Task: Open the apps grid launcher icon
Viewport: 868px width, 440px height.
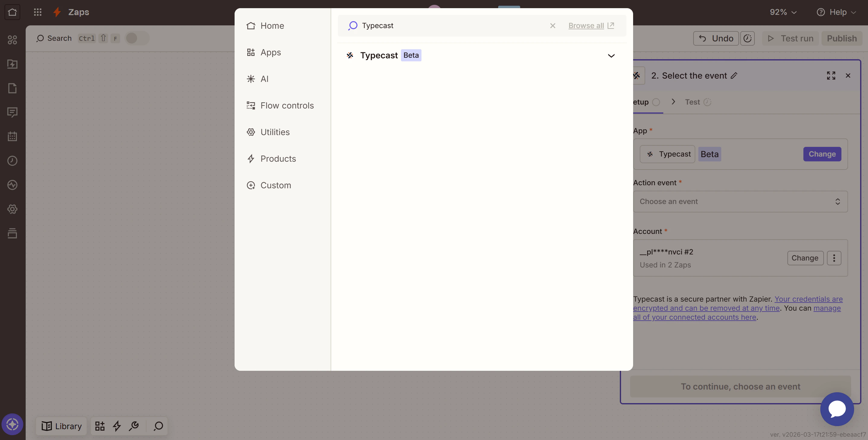Action: [37, 12]
